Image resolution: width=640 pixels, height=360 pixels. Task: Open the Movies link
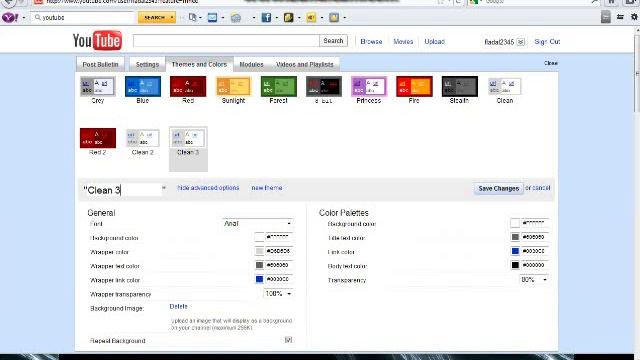pyautogui.click(x=403, y=42)
